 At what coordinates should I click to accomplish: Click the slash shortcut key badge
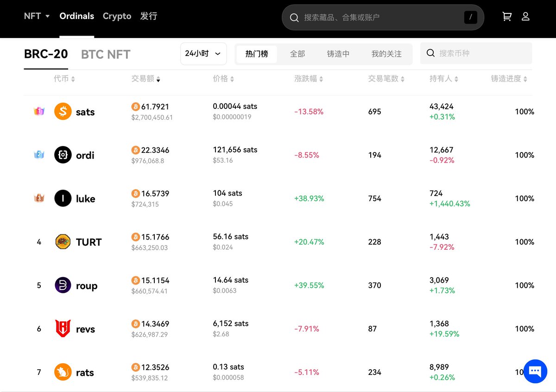pyautogui.click(x=470, y=18)
